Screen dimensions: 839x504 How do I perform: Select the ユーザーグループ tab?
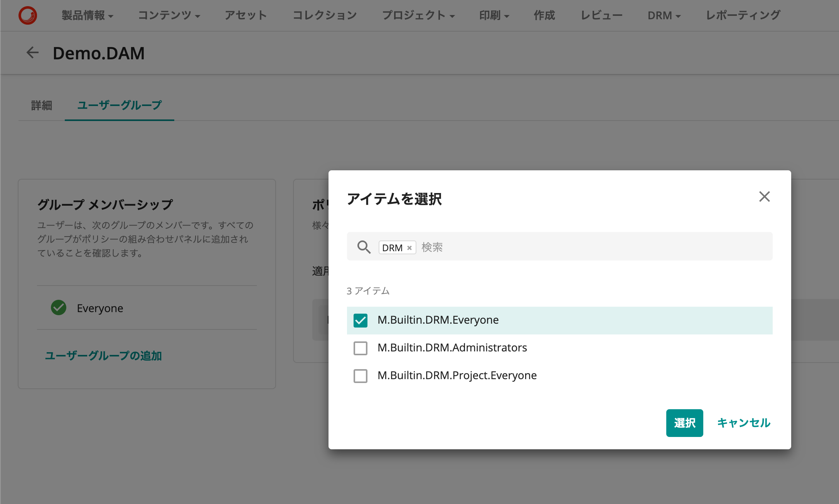120,105
